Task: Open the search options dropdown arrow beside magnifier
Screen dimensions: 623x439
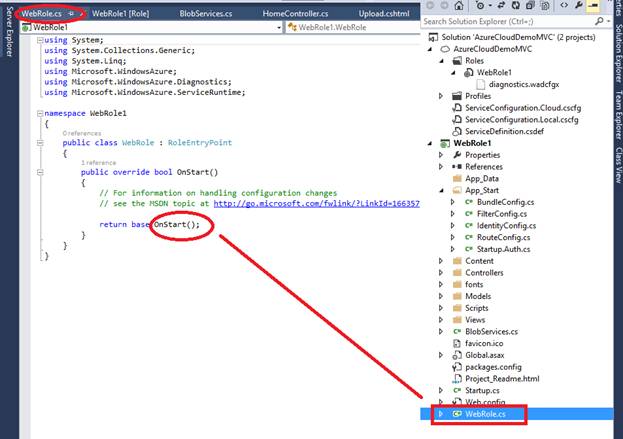Action: coord(608,21)
